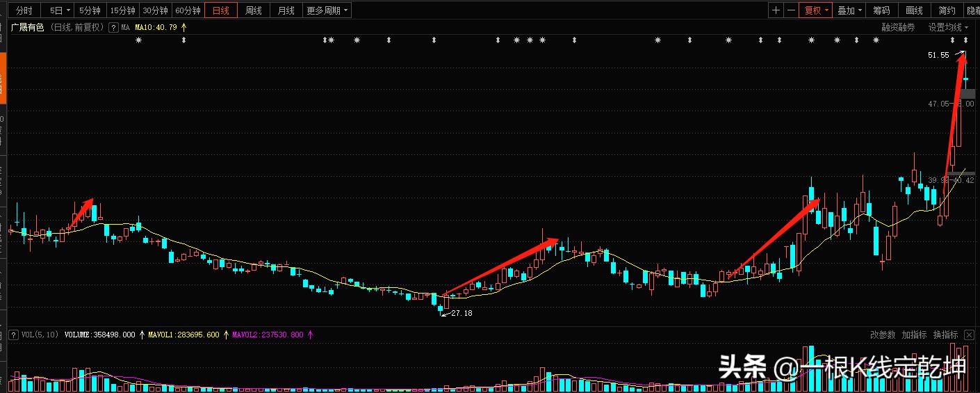The height and width of the screenshot is (393, 980).
Task: Toggle the 筹码 chip distribution panel
Action: [x=881, y=10]
